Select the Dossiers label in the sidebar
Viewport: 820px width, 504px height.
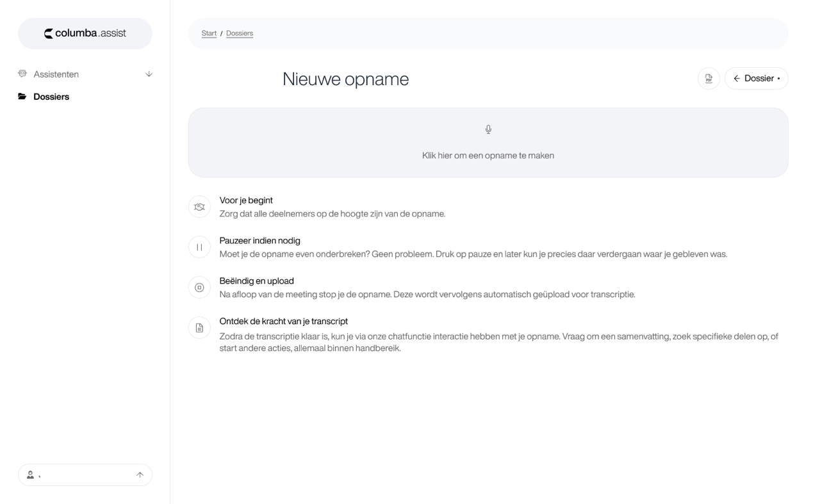coord(51,97)
